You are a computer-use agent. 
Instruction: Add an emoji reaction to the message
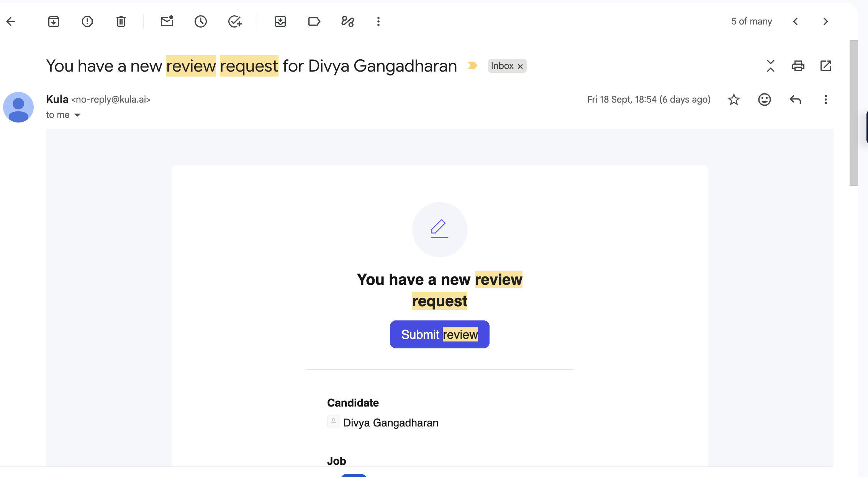(x=765, y=100)
